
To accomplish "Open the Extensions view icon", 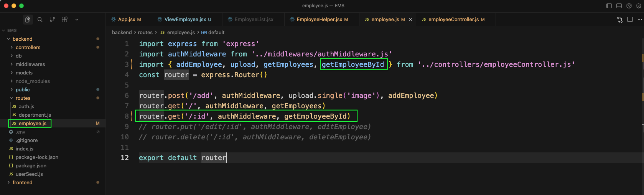I will coord(64,20).
